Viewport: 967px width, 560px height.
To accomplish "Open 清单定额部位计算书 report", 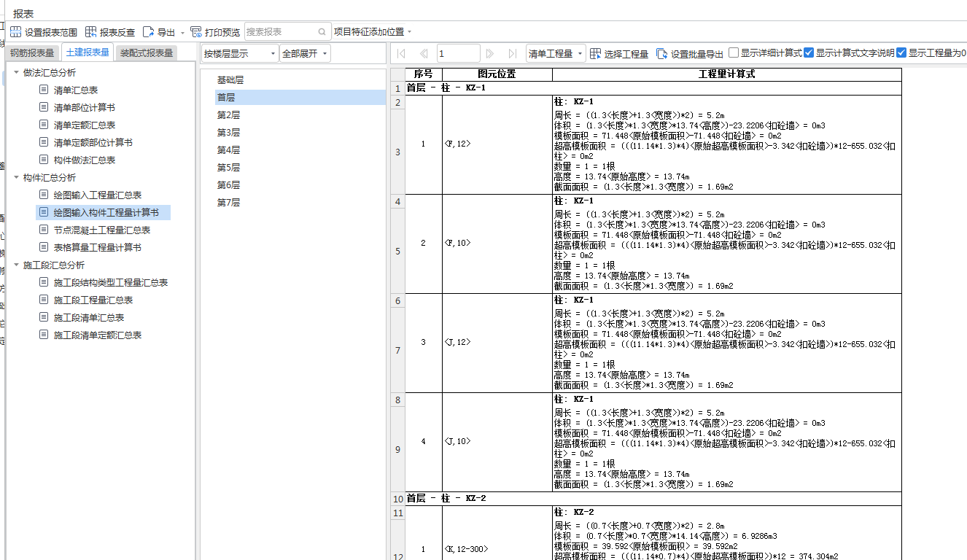I will pyautogui.click(x=93, y=142).
